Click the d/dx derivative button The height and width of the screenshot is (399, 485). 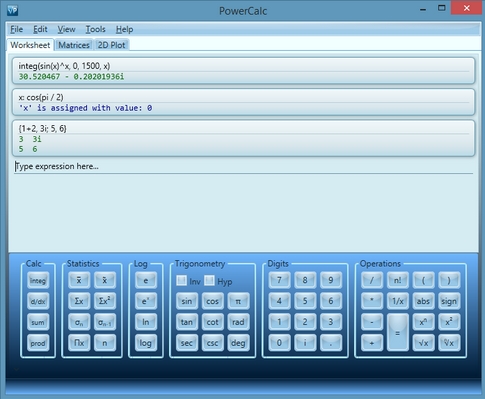(38, 301)
